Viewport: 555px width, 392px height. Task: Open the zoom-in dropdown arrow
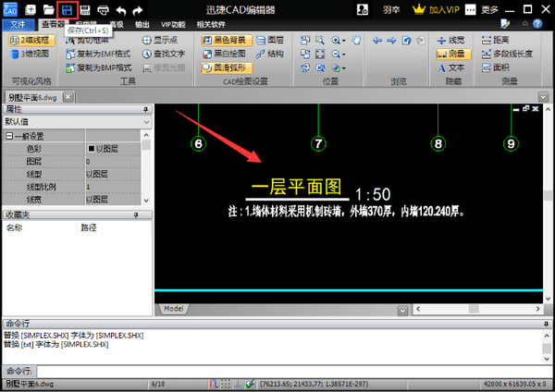pyautogui.click(x=344, y=41)
